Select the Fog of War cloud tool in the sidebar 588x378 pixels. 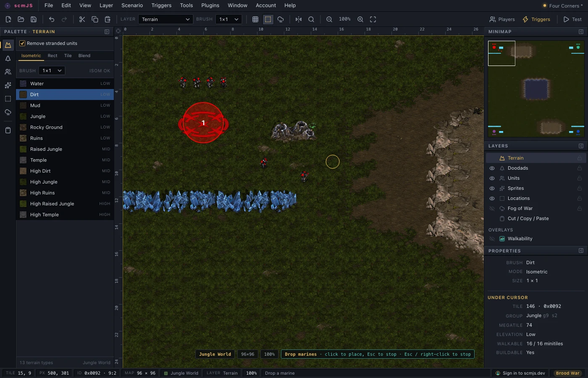[8, 112]
